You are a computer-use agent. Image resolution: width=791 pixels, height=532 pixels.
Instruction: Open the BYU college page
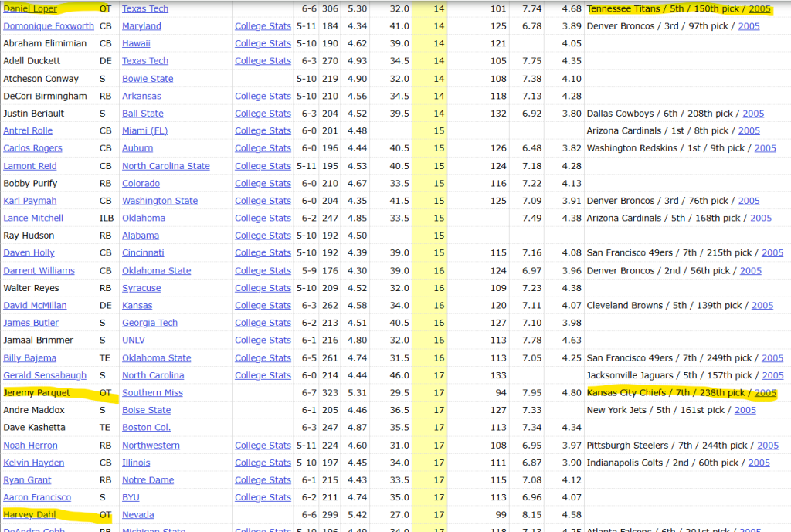tap(131, 497)
